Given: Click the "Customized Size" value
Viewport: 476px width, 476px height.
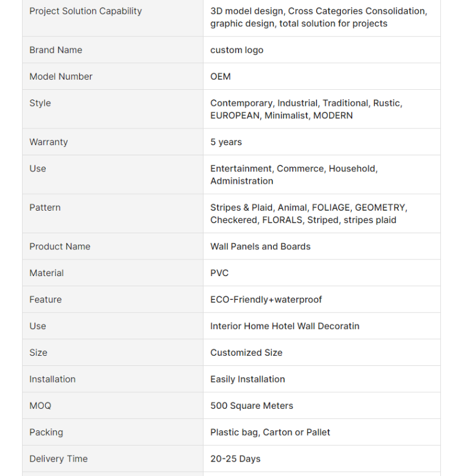Looking at the screenshot, I should [246, 353].
